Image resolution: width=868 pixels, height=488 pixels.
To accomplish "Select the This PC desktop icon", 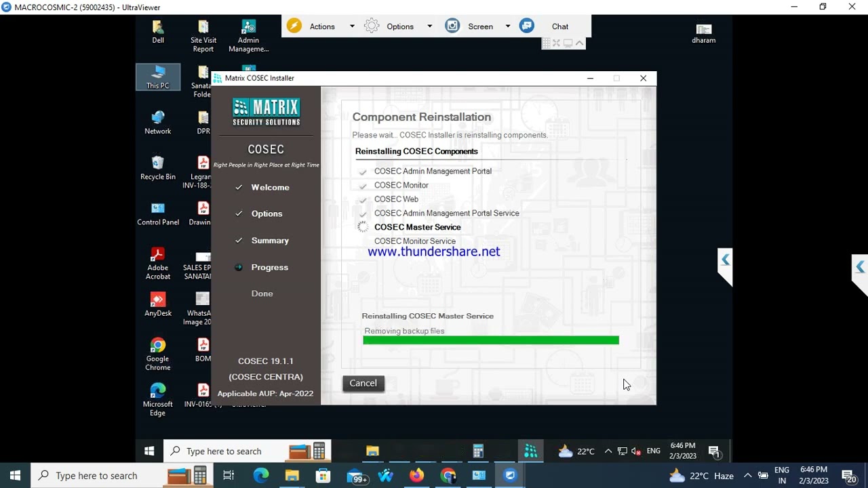I will pyautogui.click(x=158, y=77).
